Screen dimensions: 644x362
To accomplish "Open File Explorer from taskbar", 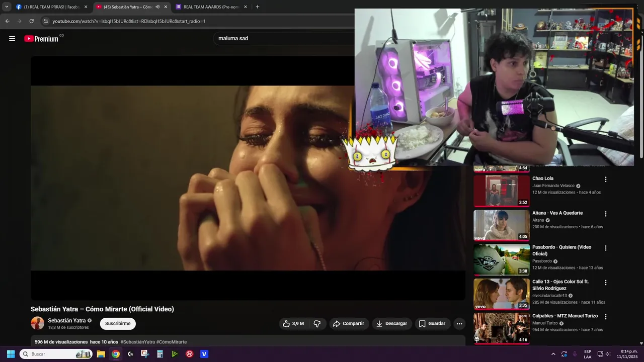I will pyautogui.click(x=101, y=354).
